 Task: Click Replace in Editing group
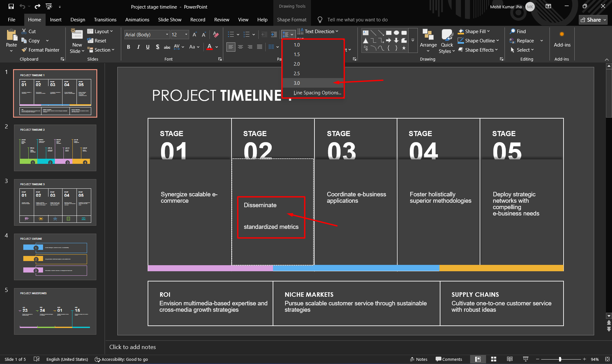point(522,40)
